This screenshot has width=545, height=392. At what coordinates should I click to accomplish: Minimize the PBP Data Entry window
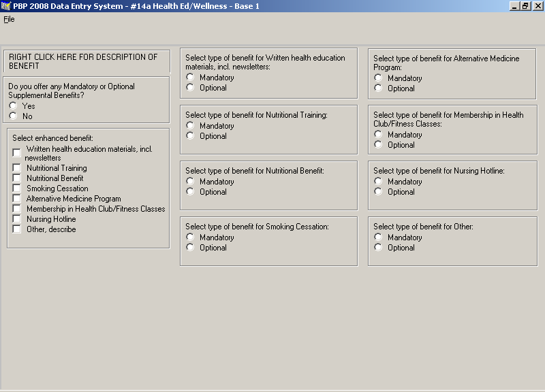[514, 6]
